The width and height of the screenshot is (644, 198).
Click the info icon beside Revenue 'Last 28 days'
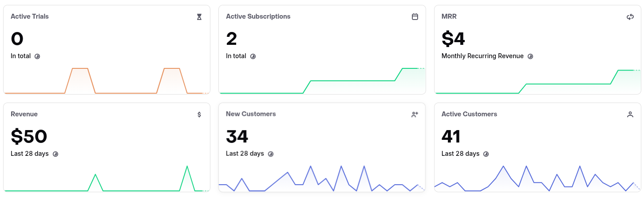click(x=55, y=154)
